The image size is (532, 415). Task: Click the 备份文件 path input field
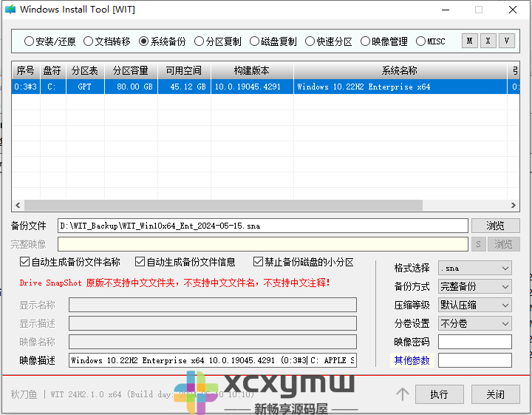[262, 226]
